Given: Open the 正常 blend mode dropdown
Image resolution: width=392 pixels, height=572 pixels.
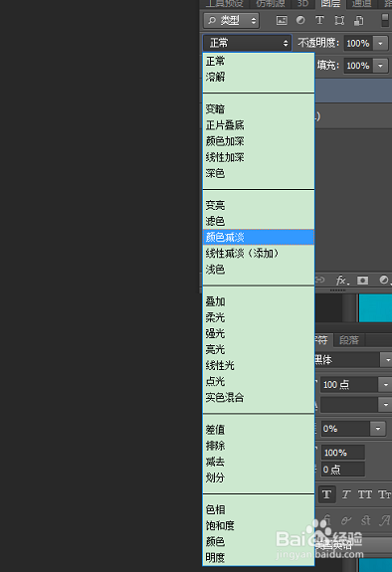Looking at the screenshot, I should click(x=247, y=43).
